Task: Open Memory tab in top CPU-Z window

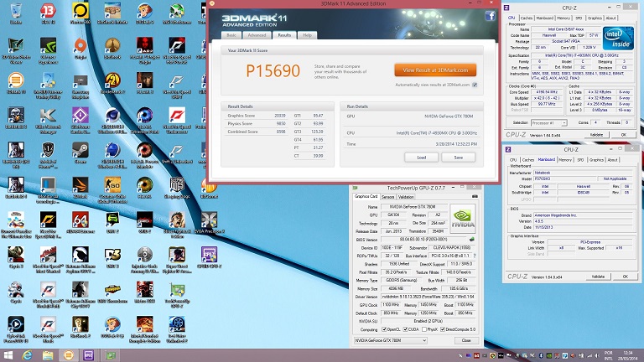Action: click(563, 18)
